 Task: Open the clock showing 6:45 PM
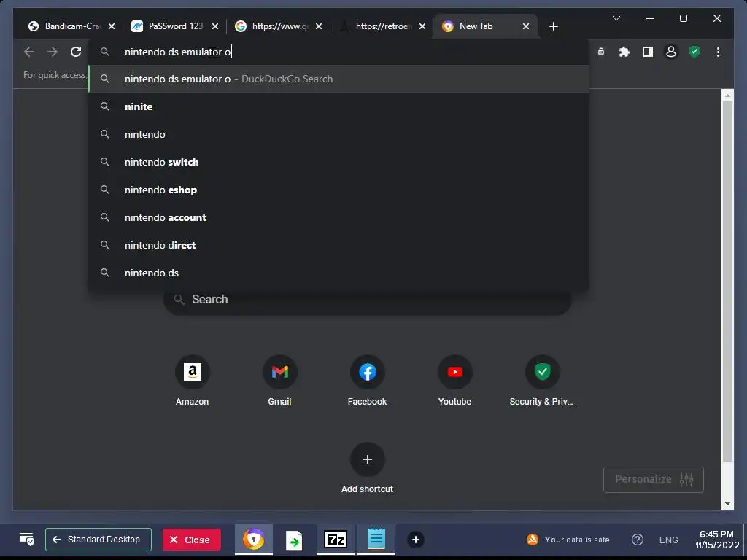[716, 540]
